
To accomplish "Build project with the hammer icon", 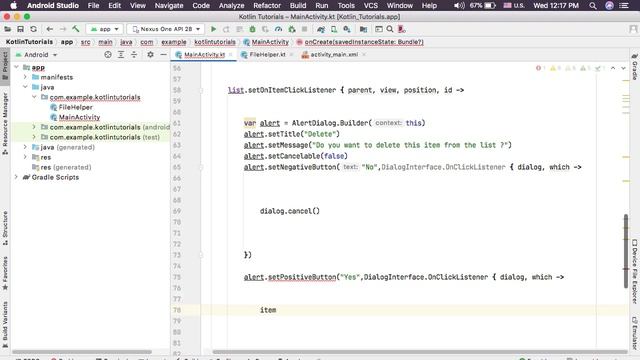I will [76, 29].
